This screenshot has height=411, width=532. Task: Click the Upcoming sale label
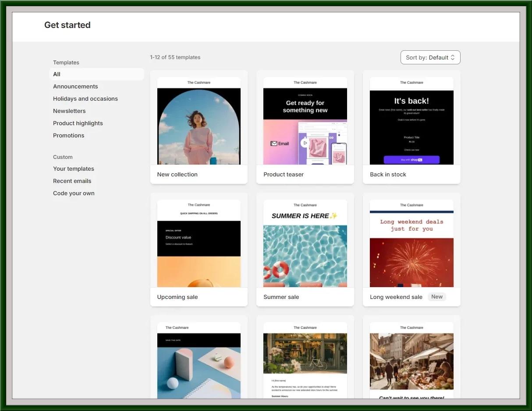click(x=177, y=297)
